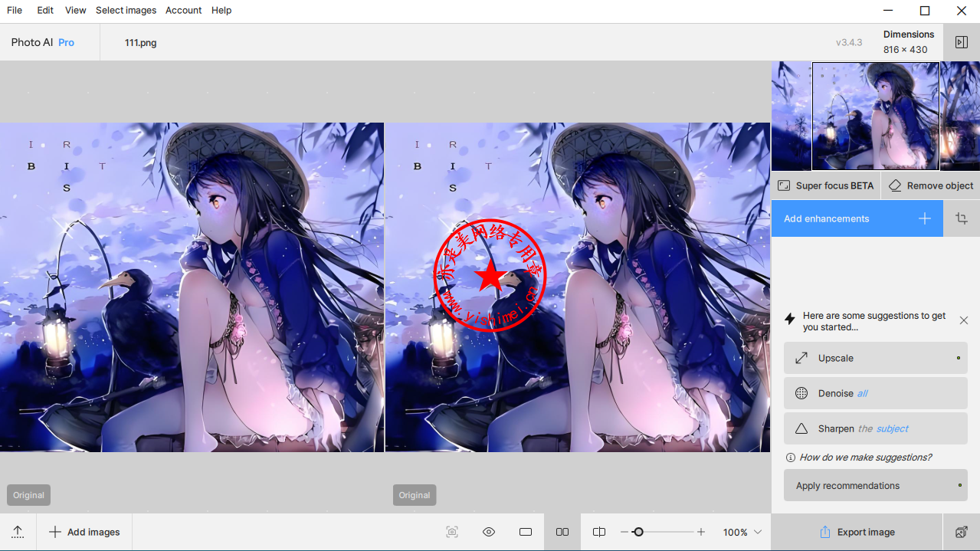Click the Photo AI Pro logo text
This screenshot has width=980, height=551.
[43, 42]
